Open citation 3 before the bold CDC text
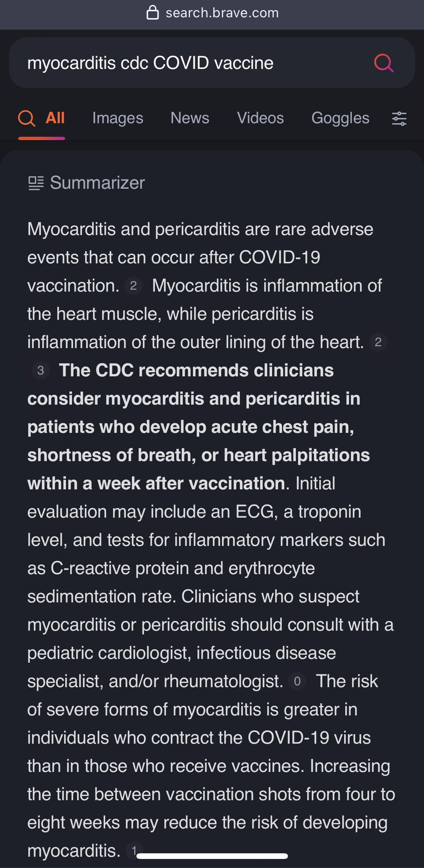The width and height of the screenshot is (424, 868). [41, 370]
